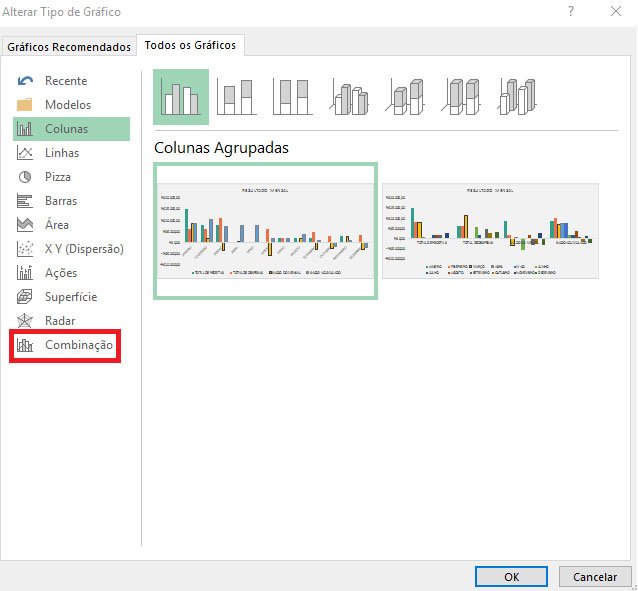Choose the 3D 100% Stacked Column icon
Viewport: 638px width, 591px height.
(x=462, y=97)
